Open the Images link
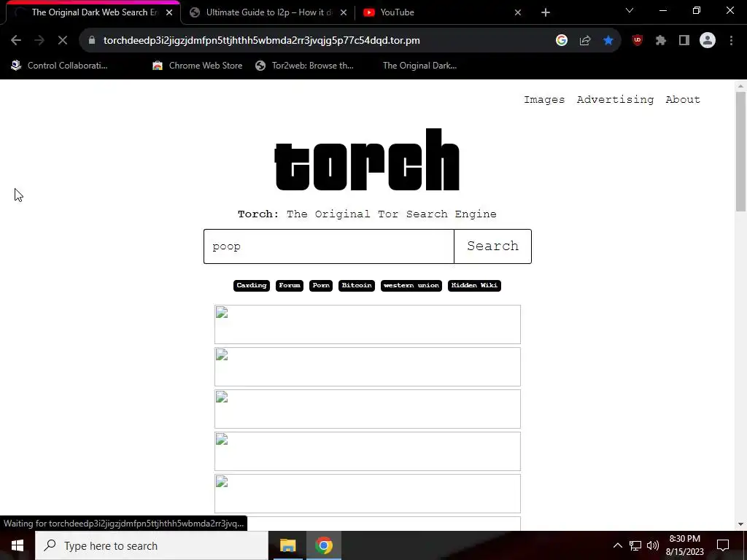The height and width of the screenshot is (560, 747). 544,99
